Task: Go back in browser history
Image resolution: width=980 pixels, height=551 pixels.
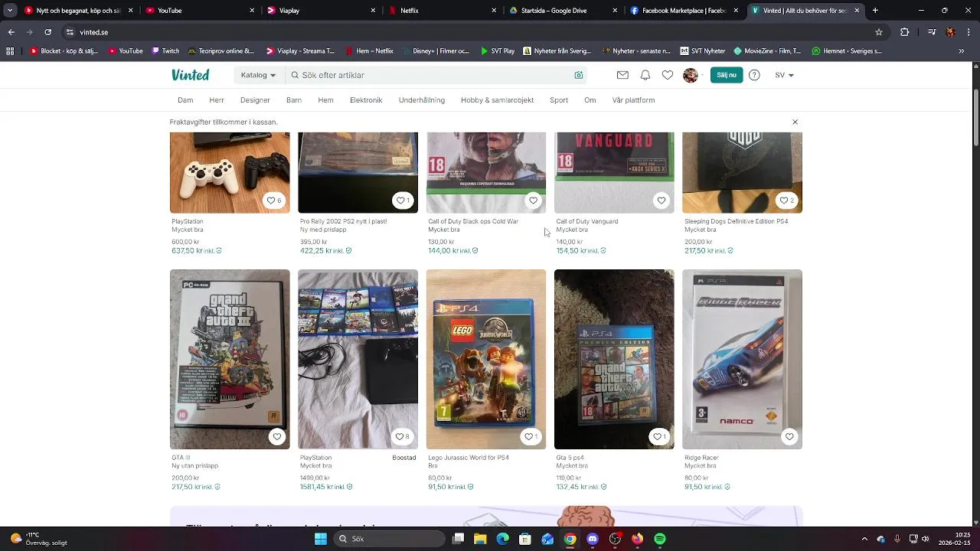Action: click(x=11, y=32)
